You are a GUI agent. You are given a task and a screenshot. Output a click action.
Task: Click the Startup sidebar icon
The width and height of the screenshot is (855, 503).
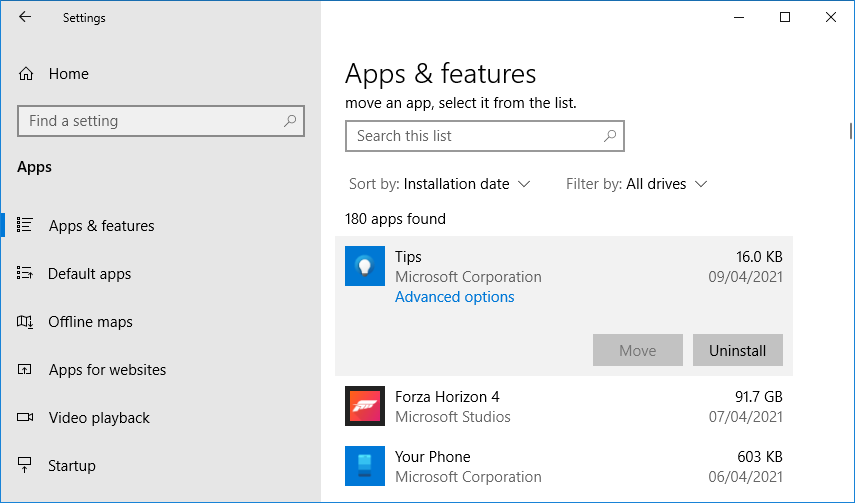point(26,466)
